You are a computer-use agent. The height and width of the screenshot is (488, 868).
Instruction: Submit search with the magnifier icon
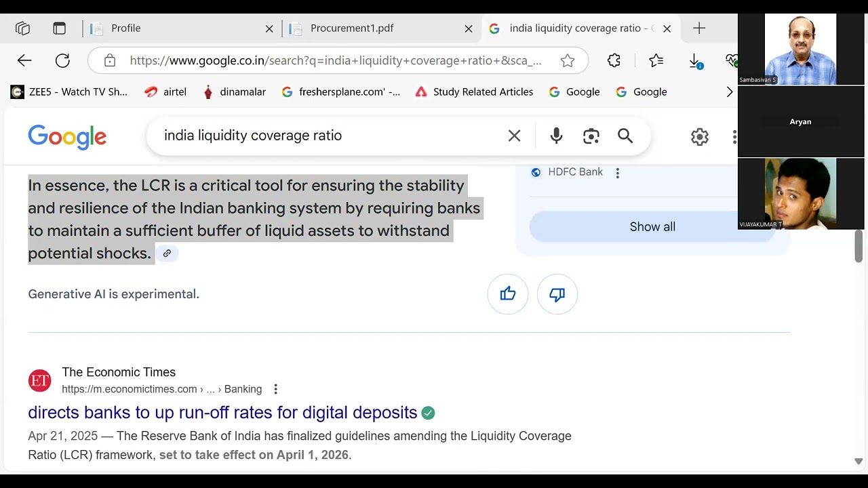pyautogui.click(x=625, y=136)
